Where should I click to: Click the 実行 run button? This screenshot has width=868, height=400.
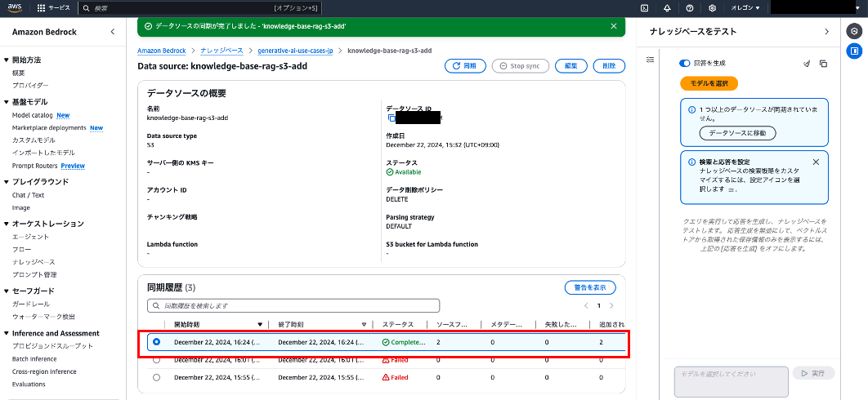pyautogui.click(x=814, y=373)
